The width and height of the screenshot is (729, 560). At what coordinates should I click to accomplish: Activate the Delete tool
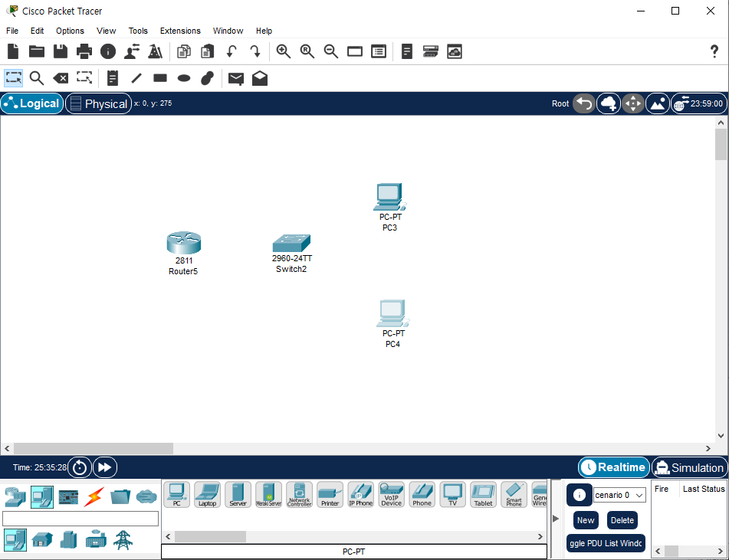[x=61, y=78]
